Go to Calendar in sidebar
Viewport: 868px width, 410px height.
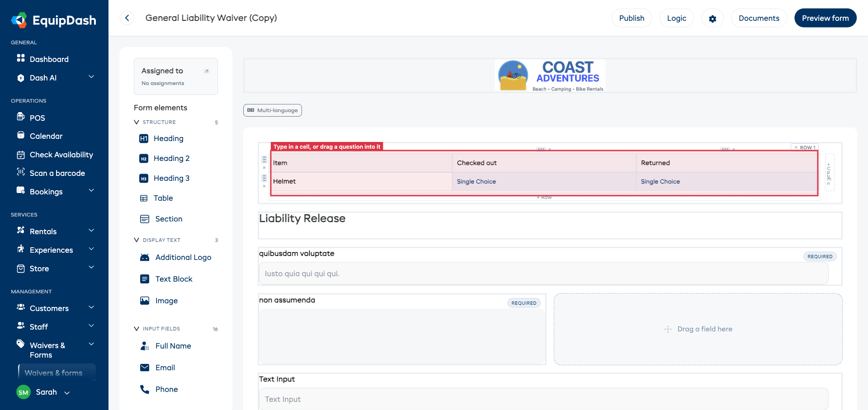click(46, 136)
